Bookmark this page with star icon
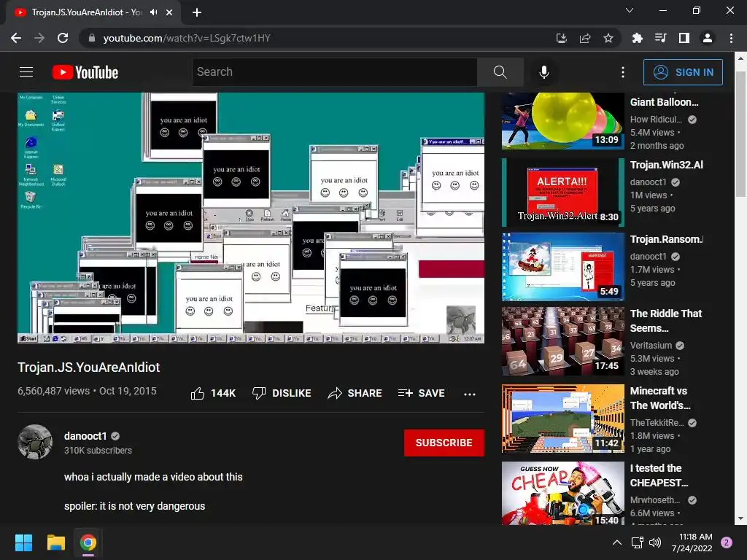747x560 pixels. [x=608, y=38]
